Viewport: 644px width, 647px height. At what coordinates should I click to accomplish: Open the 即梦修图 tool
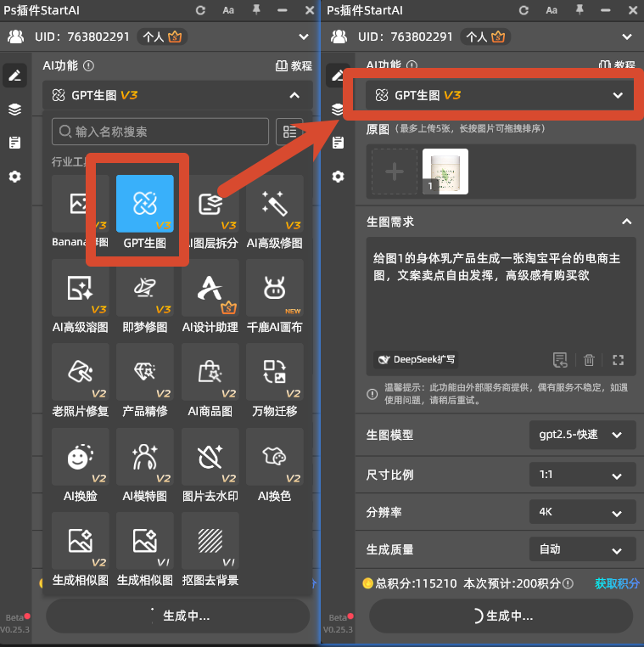(x=145, y=288)
